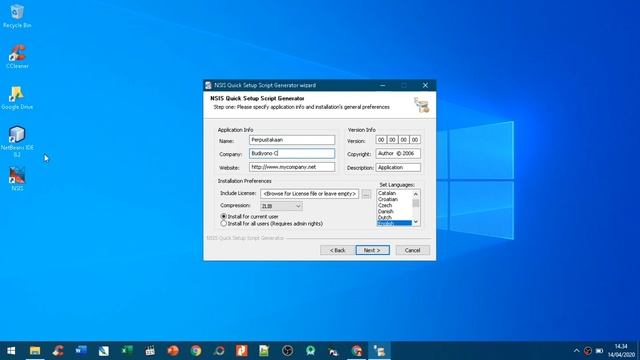Image resolution: width=640 pixels, height=360 pixels.
Task: Click the Next > button
Action: (x=372, y=250)
